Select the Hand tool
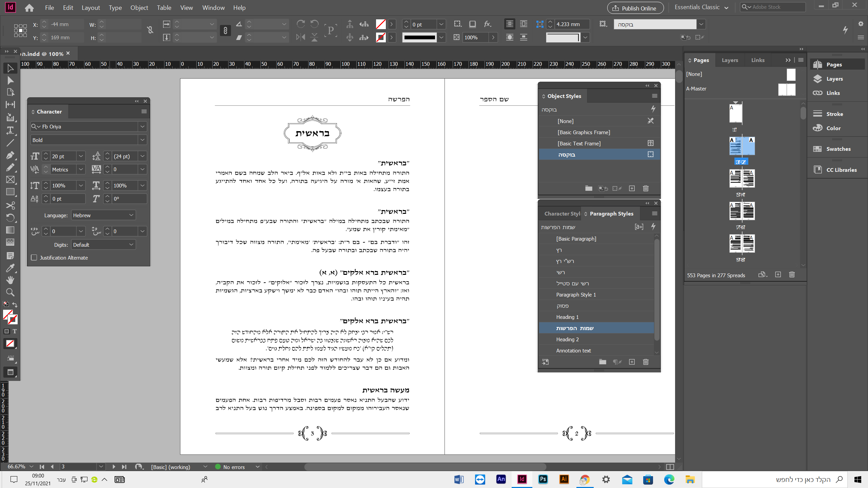Image resolution: width=868 pixels, height=488 pixels. pyautogui.click(x=10, y=280)
